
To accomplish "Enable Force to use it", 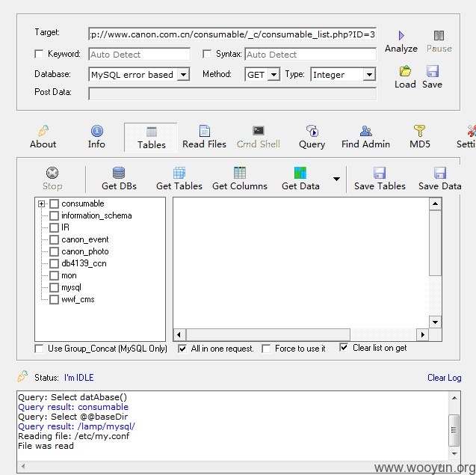I will [266, 349].
